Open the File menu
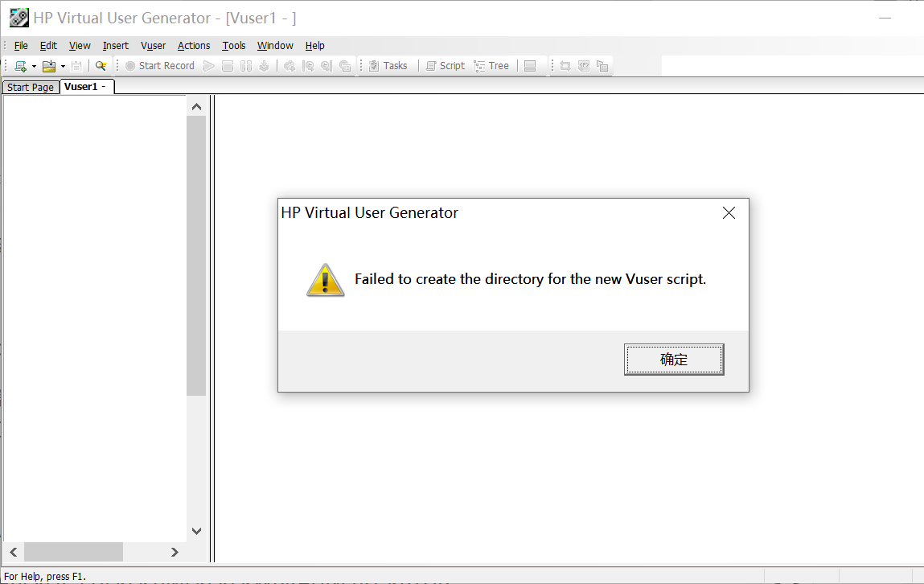The image size is (924, 584). click(21, 45)
